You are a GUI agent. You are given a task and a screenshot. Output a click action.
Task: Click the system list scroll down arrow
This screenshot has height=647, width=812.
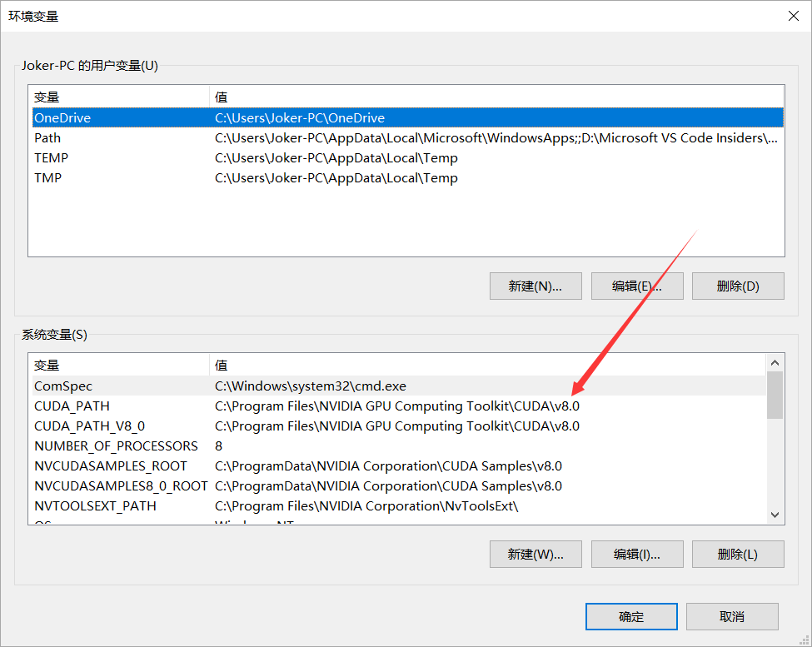[x=775, y=515]
